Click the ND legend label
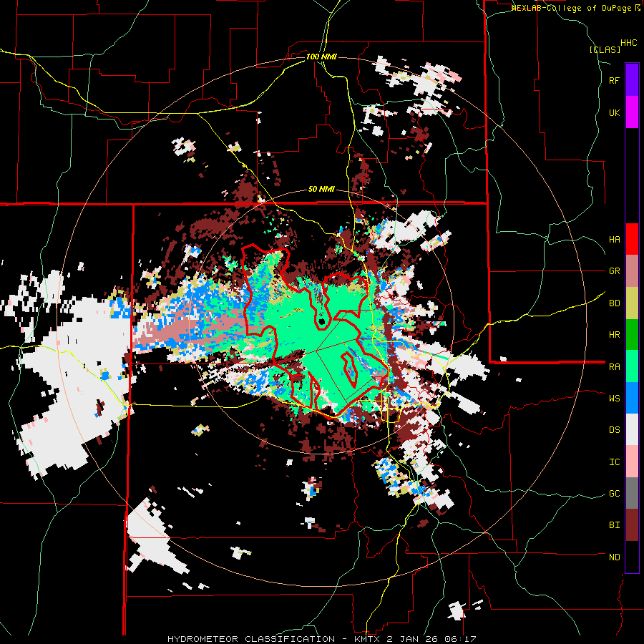 [x=614, y=557]
